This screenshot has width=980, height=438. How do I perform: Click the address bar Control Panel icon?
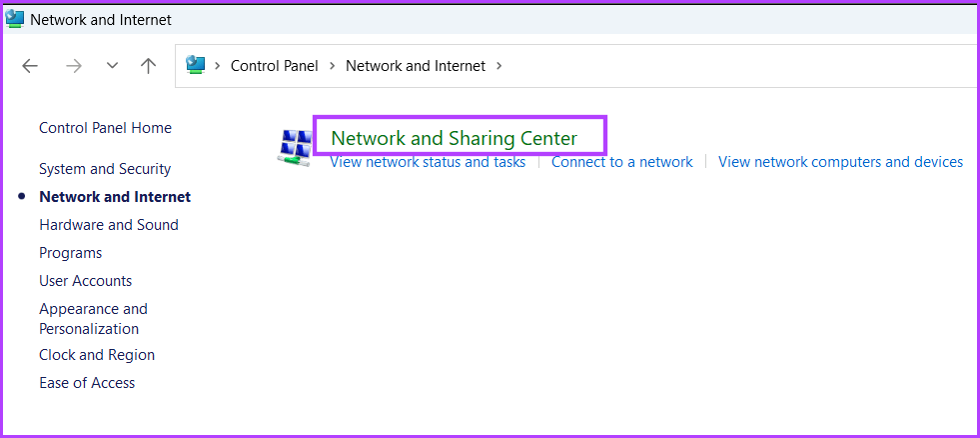(196, 65)
